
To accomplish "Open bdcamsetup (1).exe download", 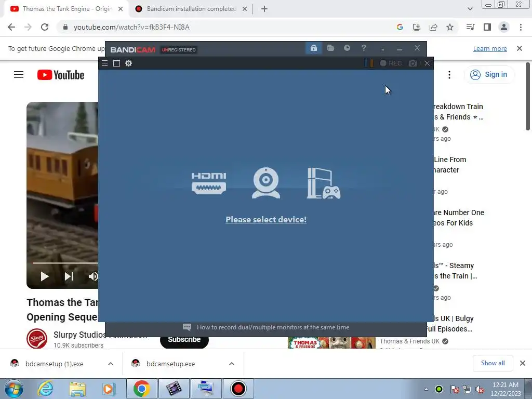I will [x=54, y=364].
